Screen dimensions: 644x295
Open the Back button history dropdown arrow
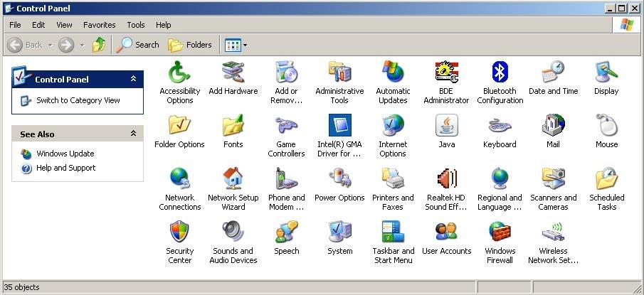[x=50, y=45]
